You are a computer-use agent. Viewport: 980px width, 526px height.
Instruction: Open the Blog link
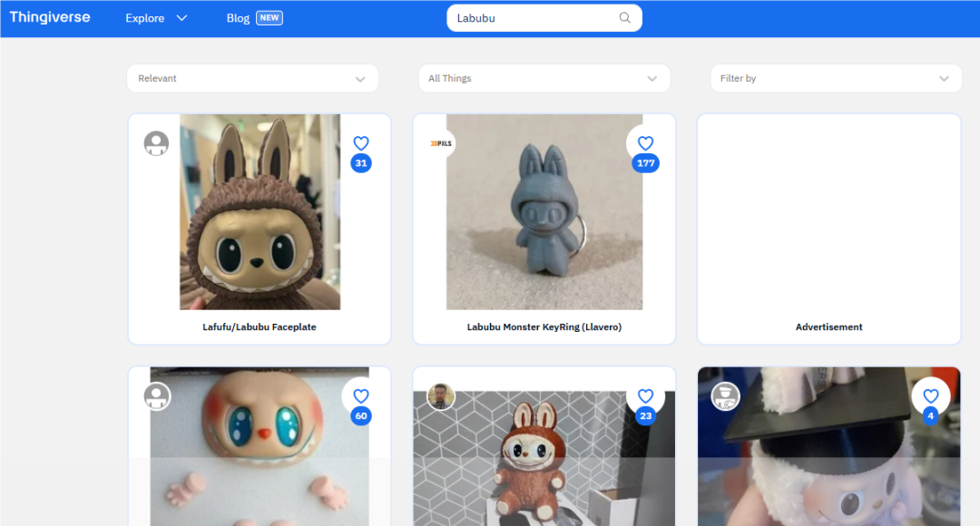coord(238,18)
